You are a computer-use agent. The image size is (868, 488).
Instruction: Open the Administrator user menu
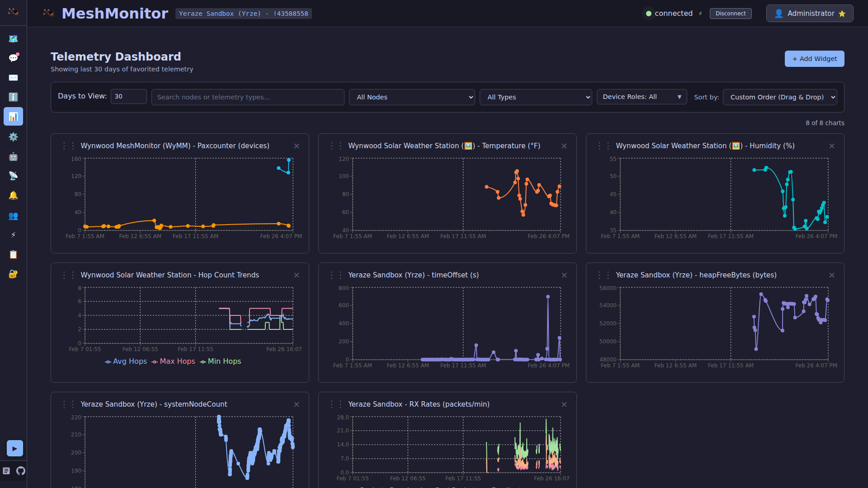pyautogui.click(x=810, y=14)
